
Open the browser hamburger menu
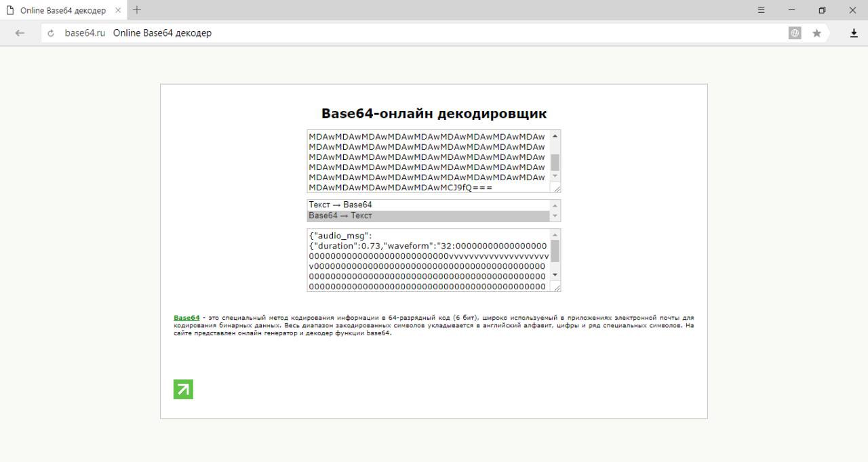click(761, 10)
